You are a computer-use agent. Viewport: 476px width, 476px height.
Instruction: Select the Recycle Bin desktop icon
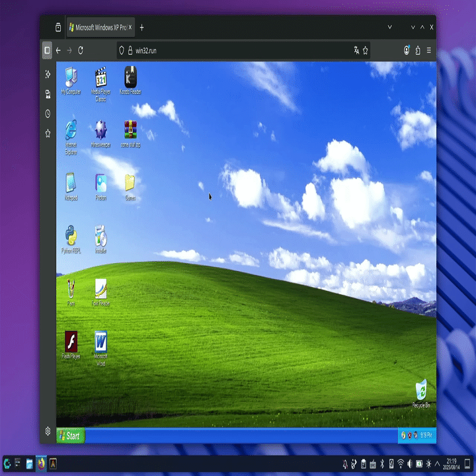point(421,394)
